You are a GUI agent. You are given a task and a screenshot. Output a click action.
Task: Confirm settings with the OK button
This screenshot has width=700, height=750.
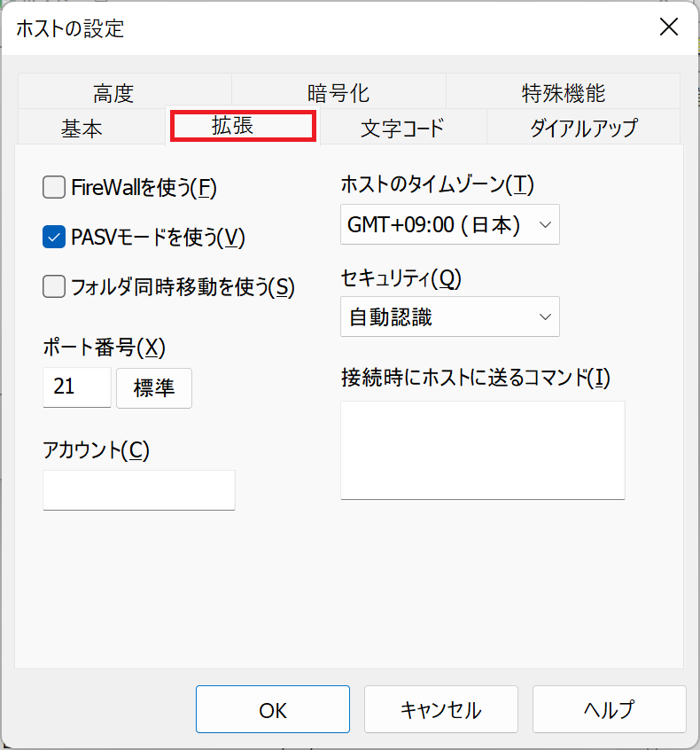pyautogui.click(x=273, y=709)
